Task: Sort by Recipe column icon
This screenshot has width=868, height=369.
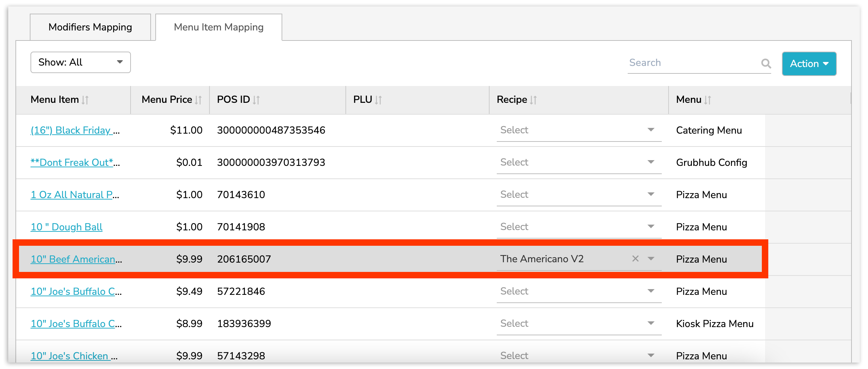Action: (x=533, y=100)
